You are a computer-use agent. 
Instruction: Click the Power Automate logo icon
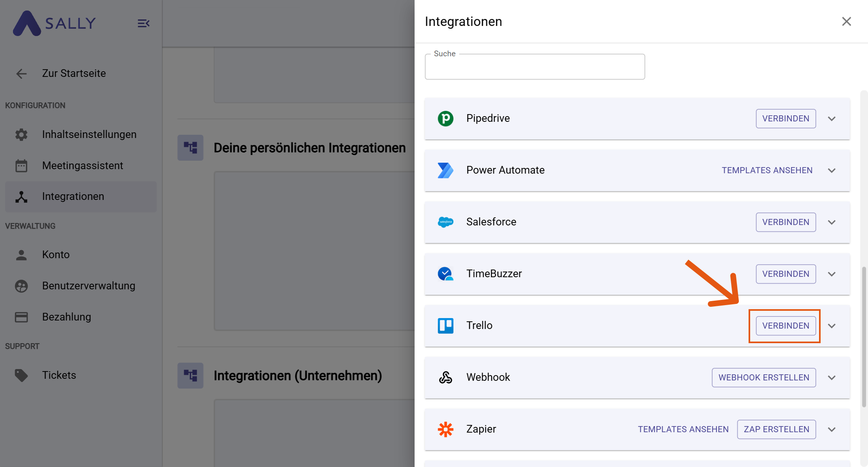click(x=446, y=170)
